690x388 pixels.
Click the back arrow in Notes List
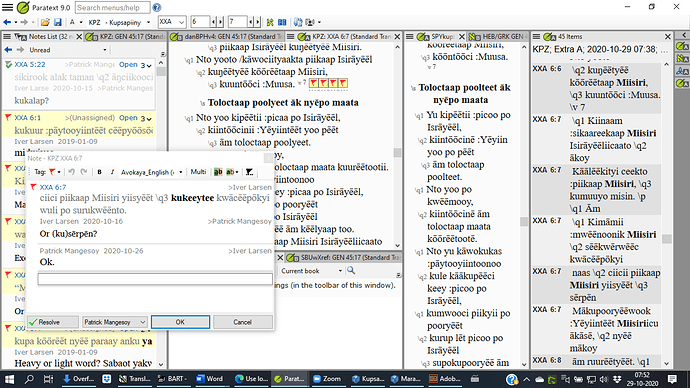click(8, 50)
